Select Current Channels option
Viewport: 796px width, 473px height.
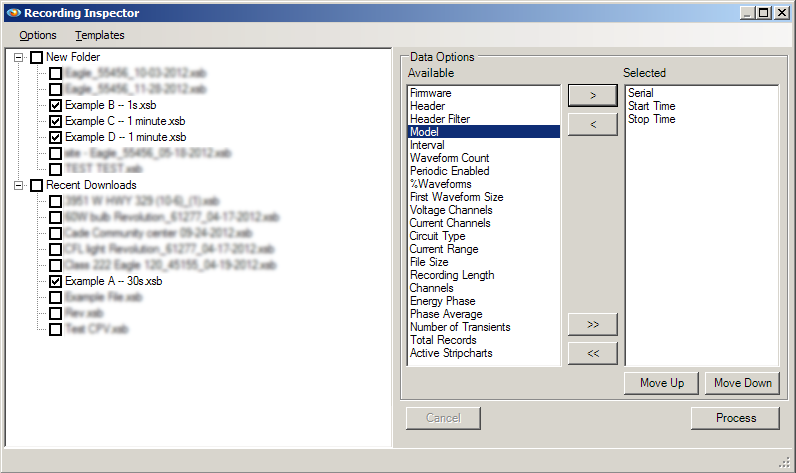484,223
